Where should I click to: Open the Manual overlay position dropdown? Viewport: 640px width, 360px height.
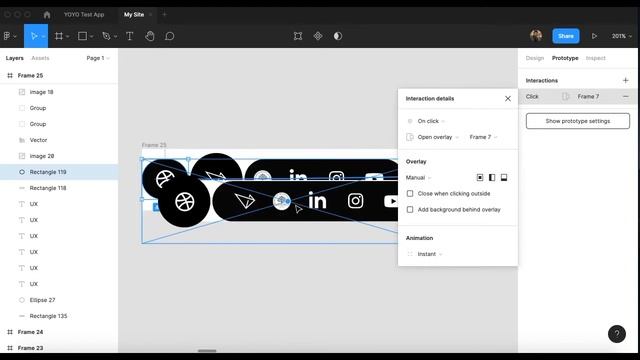pos(418,178)
